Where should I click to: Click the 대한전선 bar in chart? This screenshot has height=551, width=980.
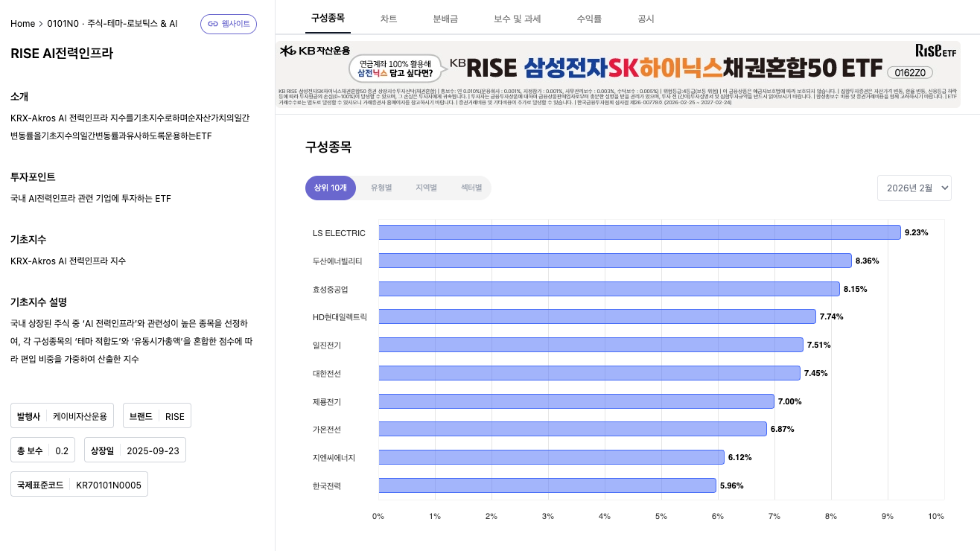(x=590, y=373)
